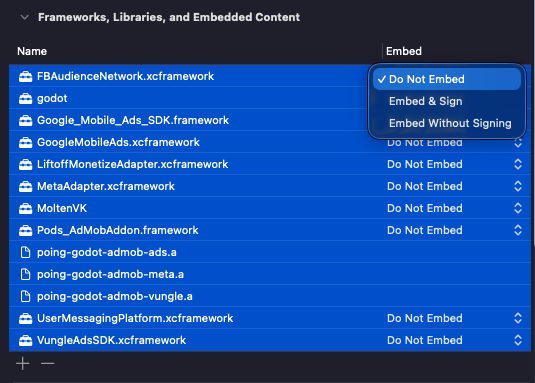Image resolution: width=535 pixels, height=383 pixels.
Task: Click UserMessagingPlatform.xcframework toolbox icon
Action: pyautogui.click(x=26, y=319)
